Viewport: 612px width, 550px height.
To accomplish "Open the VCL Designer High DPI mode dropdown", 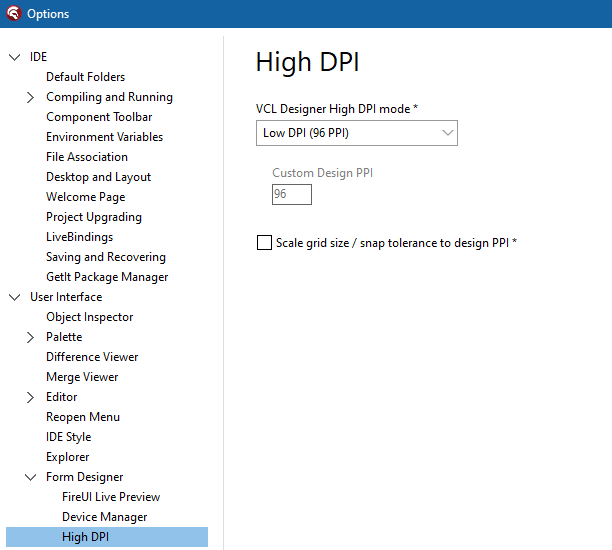I will coord(357,133).
